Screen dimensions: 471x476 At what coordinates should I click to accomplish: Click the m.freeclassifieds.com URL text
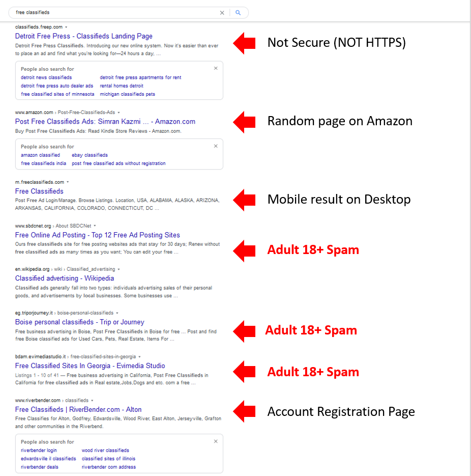click(40, 182)
